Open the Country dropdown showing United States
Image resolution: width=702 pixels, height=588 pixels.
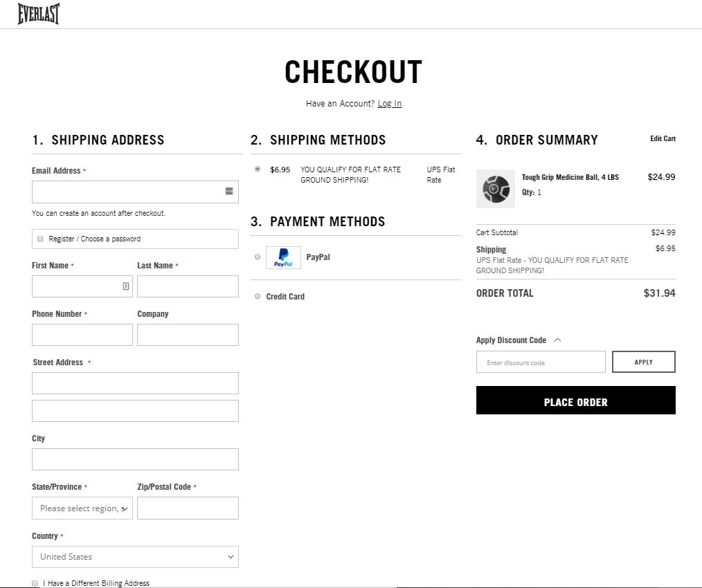[x=135, y=557]
